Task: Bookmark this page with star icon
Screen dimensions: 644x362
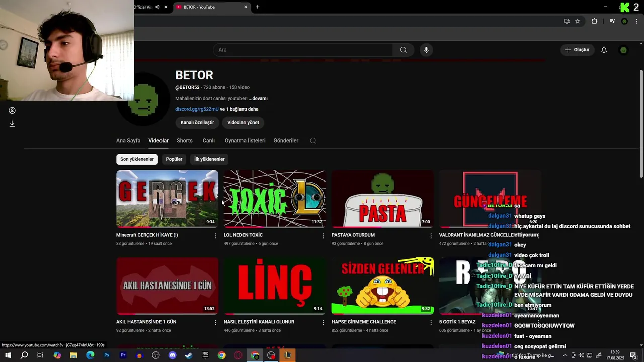Action: point(578,21)
